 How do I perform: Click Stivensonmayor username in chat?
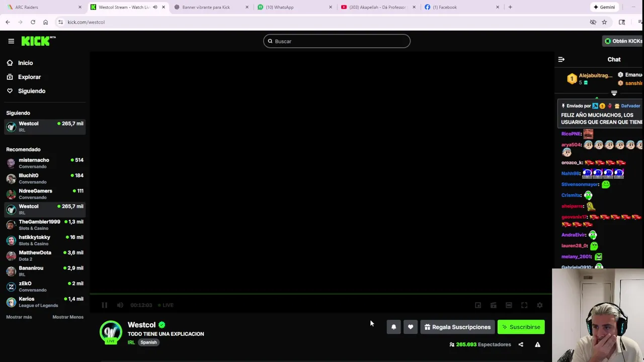pos(580,185)
